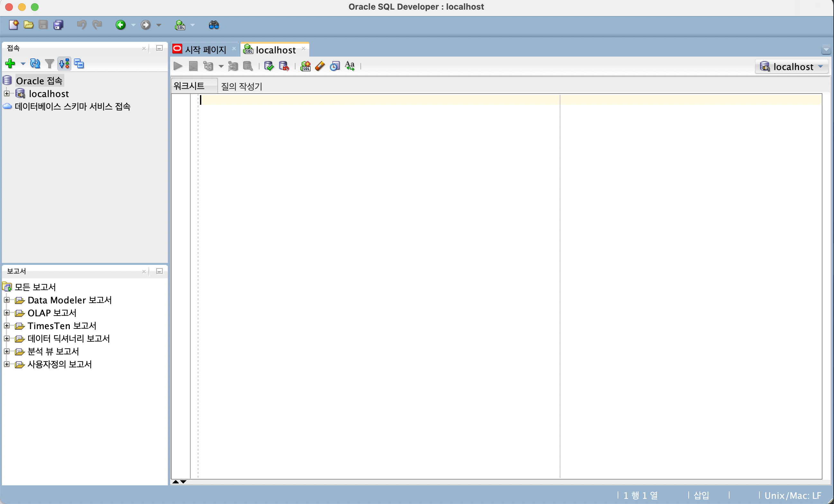This screenshot has height=504, width=834.
Task: Expand the localhost connection node
Action: coord(6,94)
